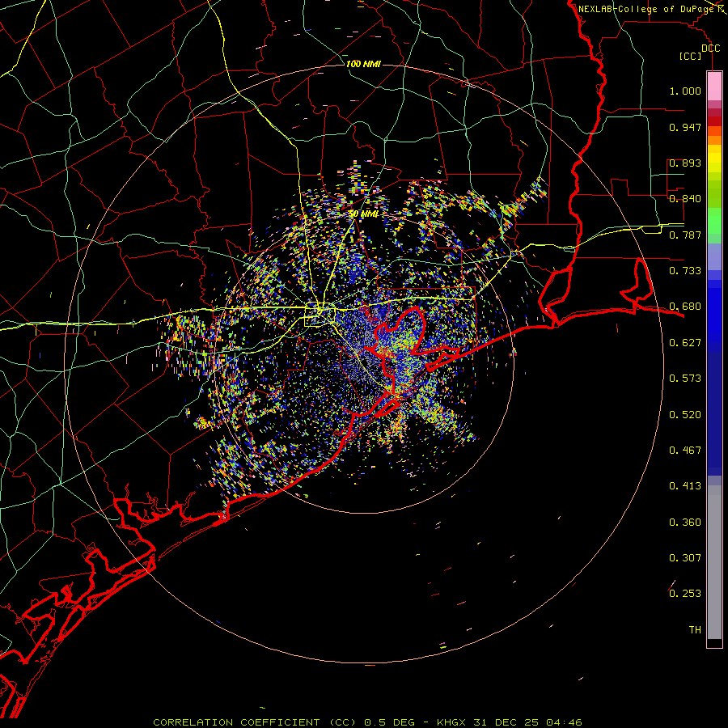Select the 0.520 scale value
Image resolution: width=728 pixels, height=728 pixels.
click(685, 415)
